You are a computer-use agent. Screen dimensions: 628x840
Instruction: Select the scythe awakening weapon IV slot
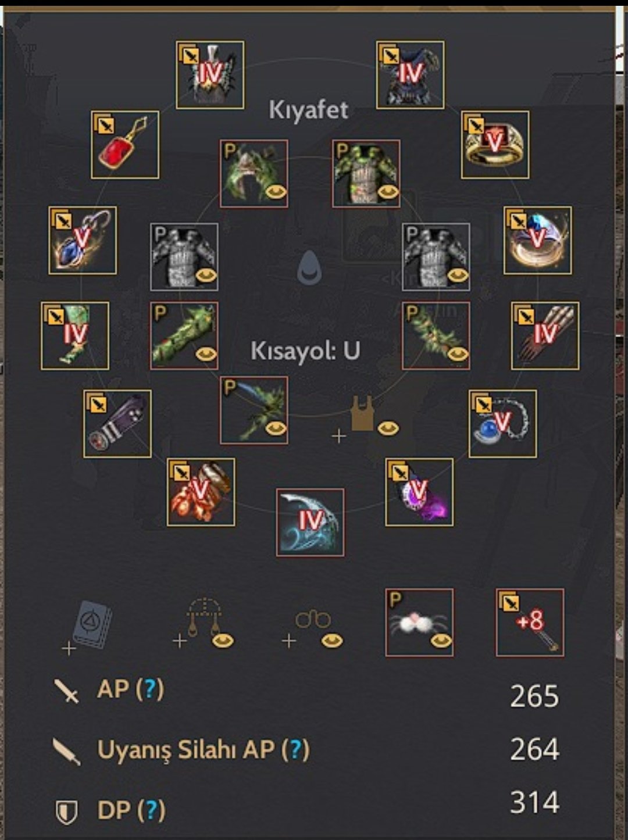tap(310, 523)
